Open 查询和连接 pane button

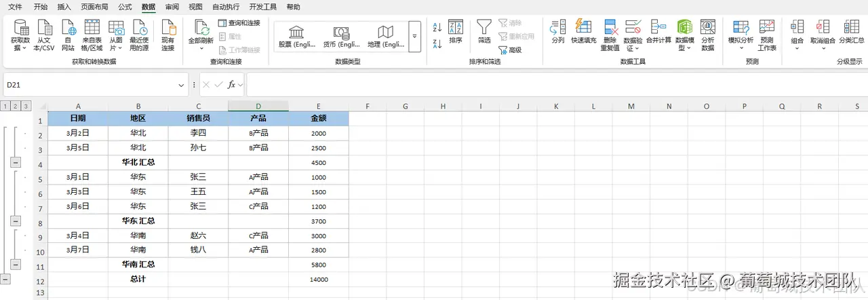[x=239, y=23]
